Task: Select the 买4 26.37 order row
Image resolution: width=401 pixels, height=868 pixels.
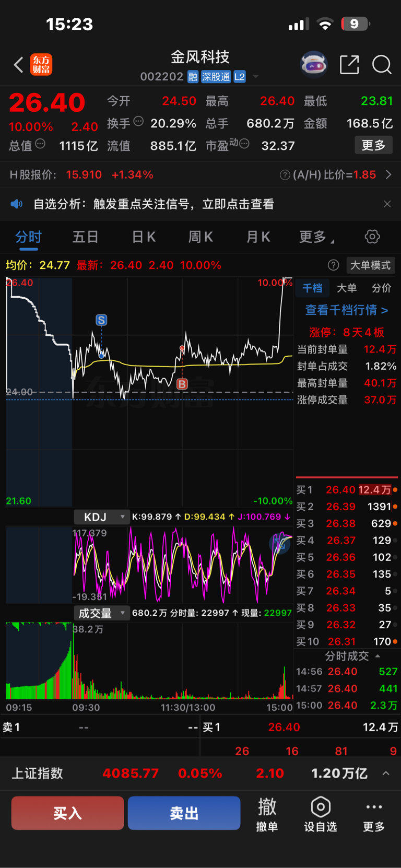Action: [x=347, y=541]
